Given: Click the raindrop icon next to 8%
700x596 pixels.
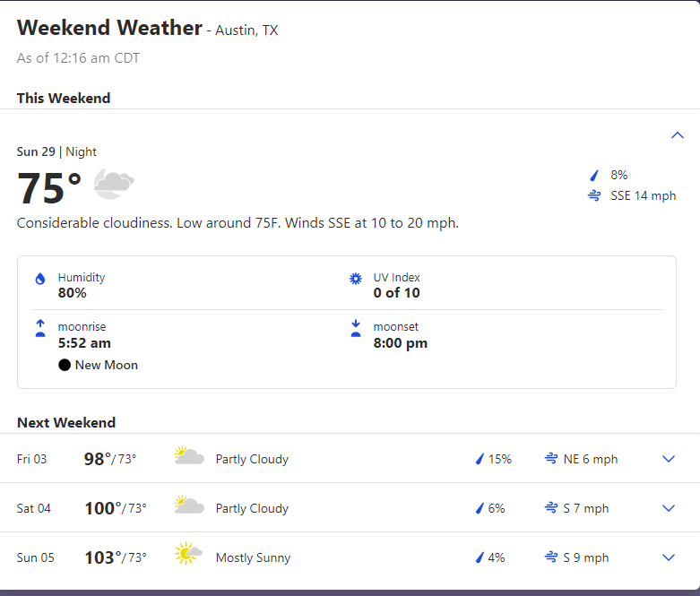Looking at the screenshot, I should [593, 175].
